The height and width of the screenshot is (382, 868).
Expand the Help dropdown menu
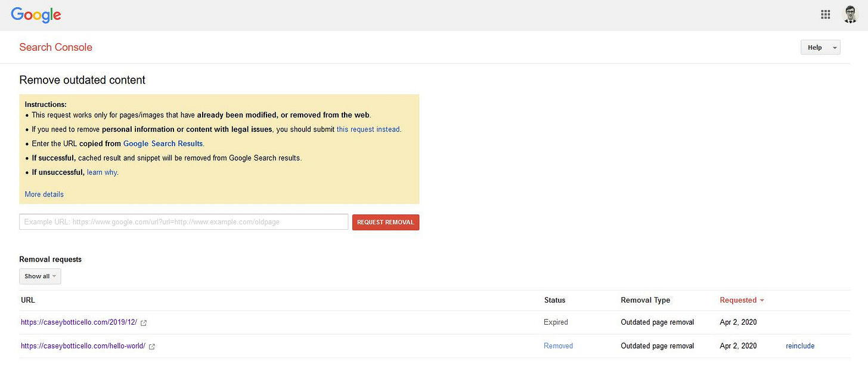820,48
